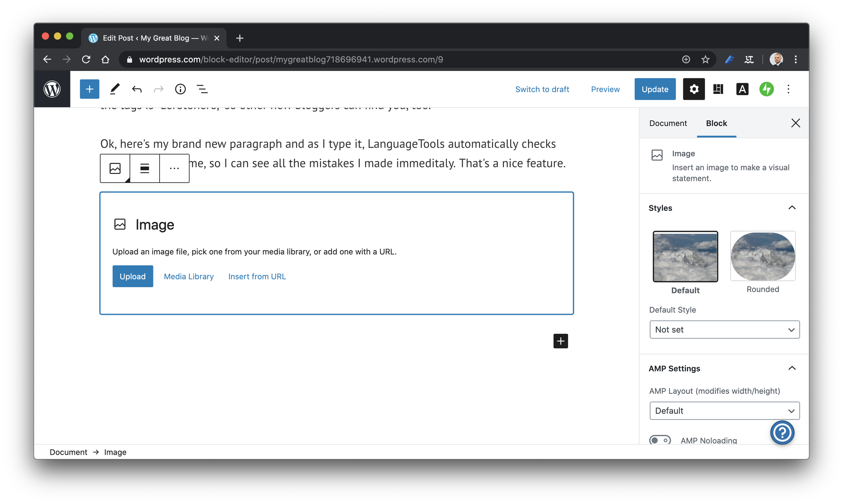Open the blue help question mark
Screen dimensions: 843x504
[x=782, y=433]
